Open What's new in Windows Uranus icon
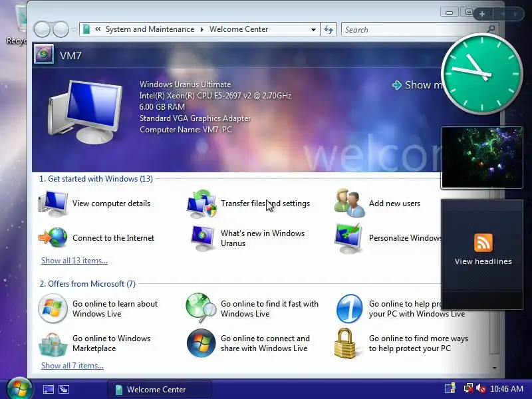 click(x=202, y=238)
